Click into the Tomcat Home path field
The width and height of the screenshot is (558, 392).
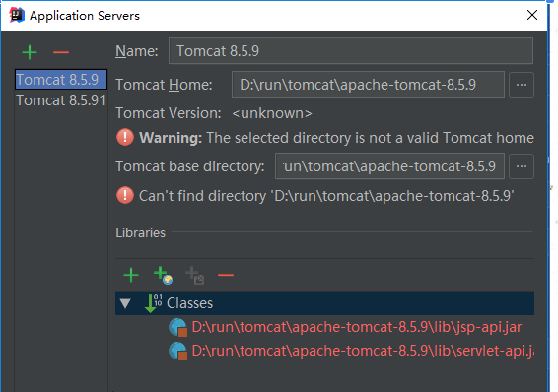pyautogui.click(x=368, y=85)
